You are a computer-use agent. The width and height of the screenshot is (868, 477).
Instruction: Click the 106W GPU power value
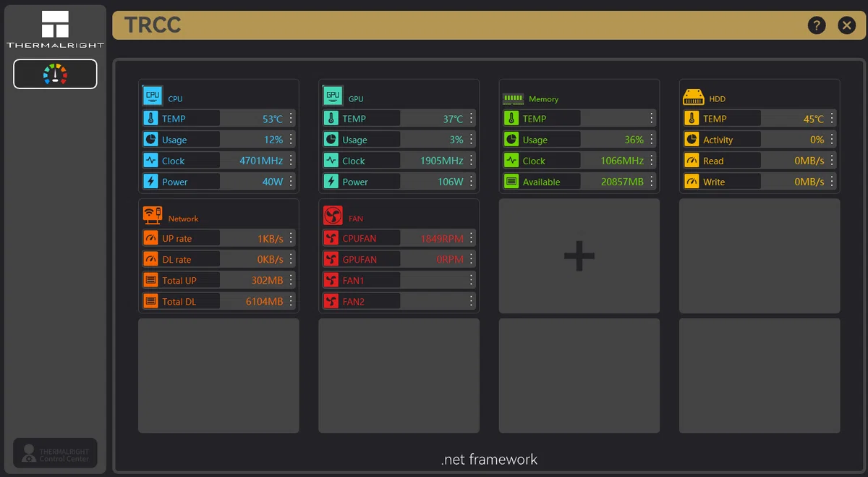[451, 182]
